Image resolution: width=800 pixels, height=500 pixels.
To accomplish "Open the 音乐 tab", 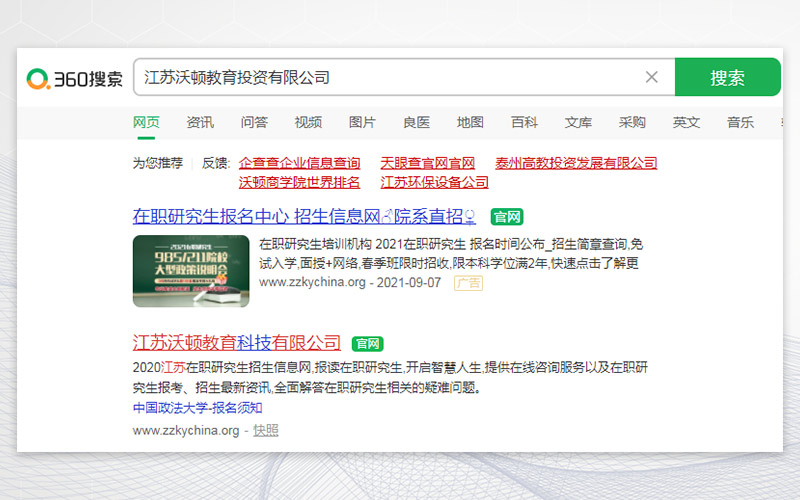I will pos(740,122).
